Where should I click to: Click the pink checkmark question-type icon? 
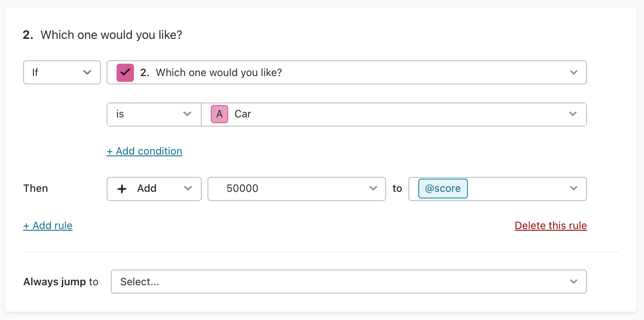tap(125, 73)
